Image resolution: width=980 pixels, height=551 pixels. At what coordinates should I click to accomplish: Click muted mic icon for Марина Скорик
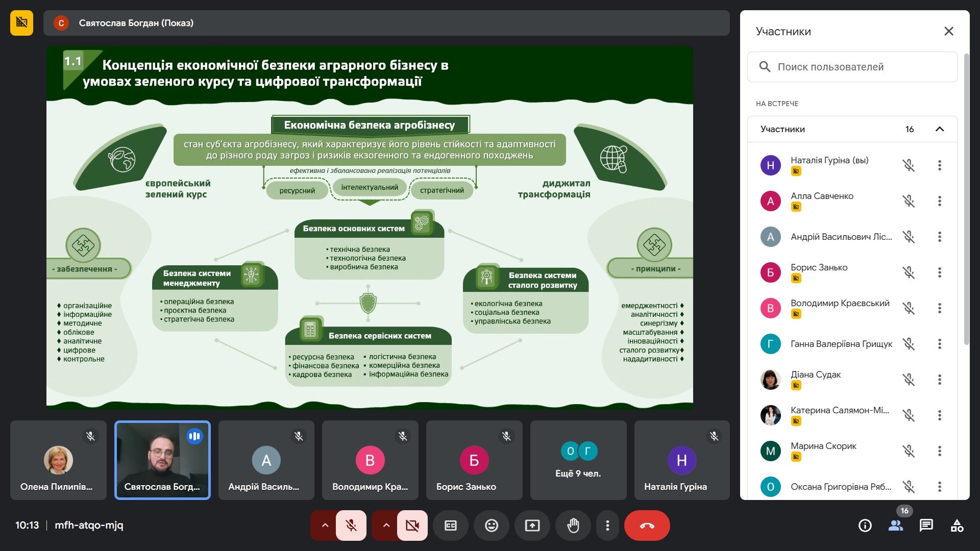click(x=909, y=451)
